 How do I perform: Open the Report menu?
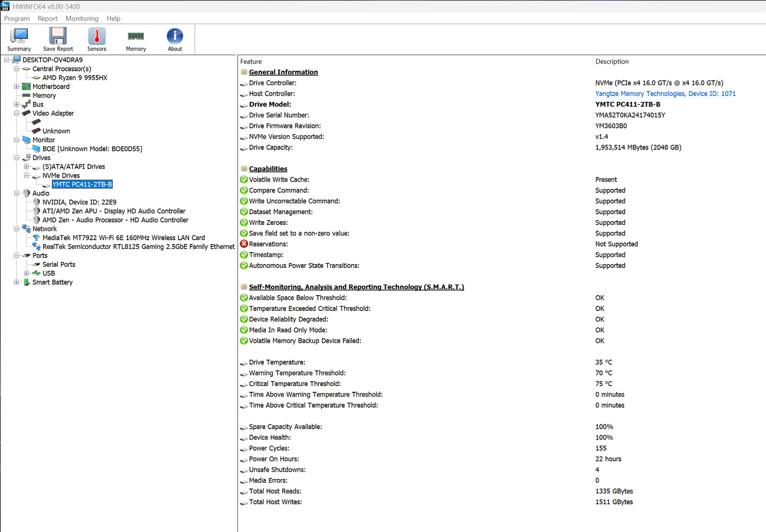coord(47,19)
